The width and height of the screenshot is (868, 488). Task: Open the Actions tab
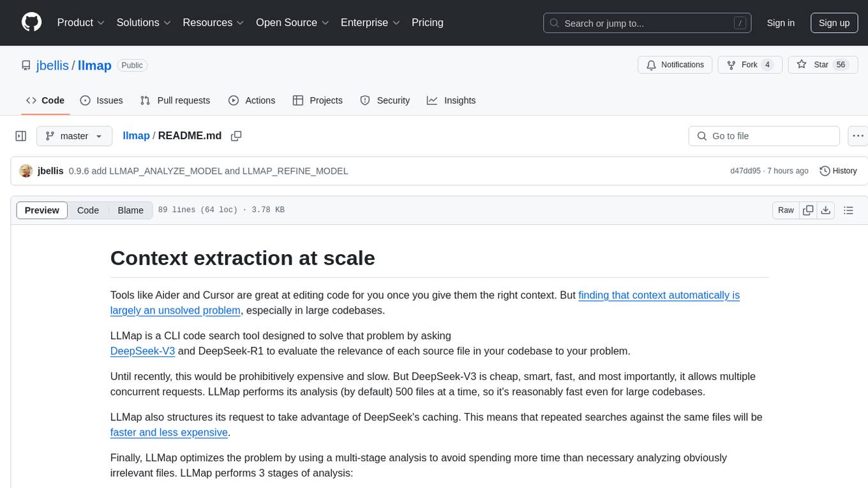251,100
